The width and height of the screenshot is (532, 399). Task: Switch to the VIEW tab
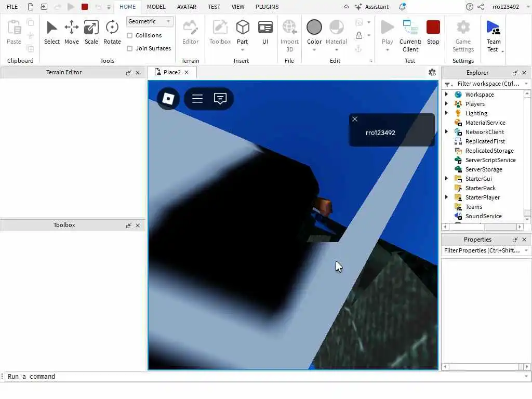click(238, 7)
